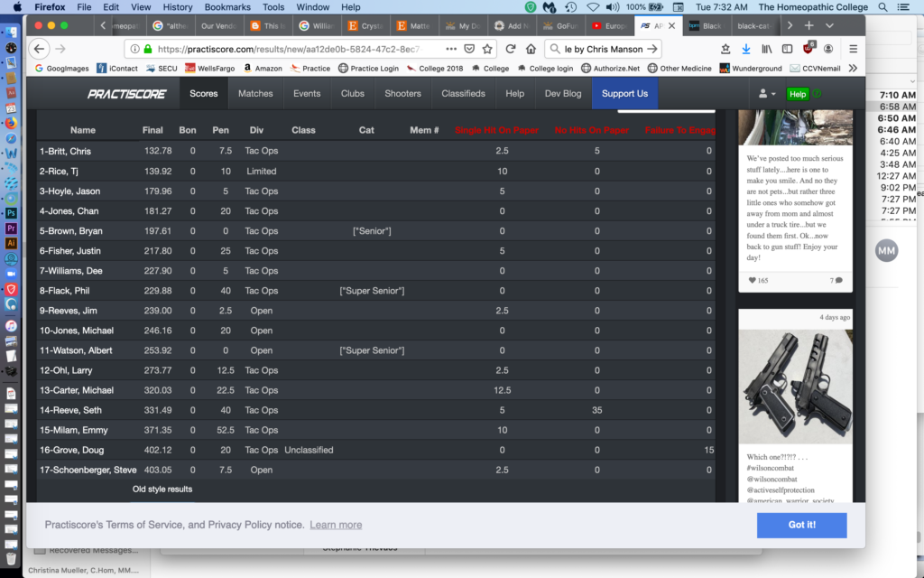Reload the page with the refresh icon

(x=511, y=49)
